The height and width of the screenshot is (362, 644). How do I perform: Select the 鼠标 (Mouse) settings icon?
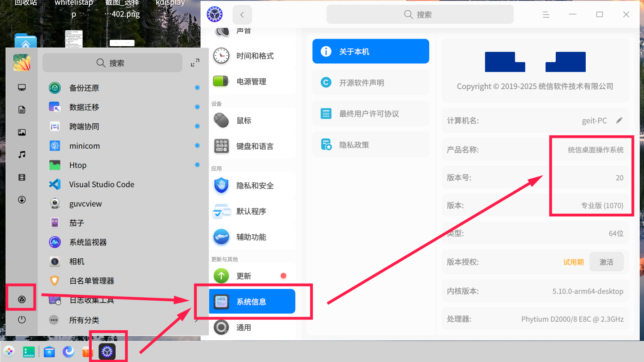tap(222, 120)
